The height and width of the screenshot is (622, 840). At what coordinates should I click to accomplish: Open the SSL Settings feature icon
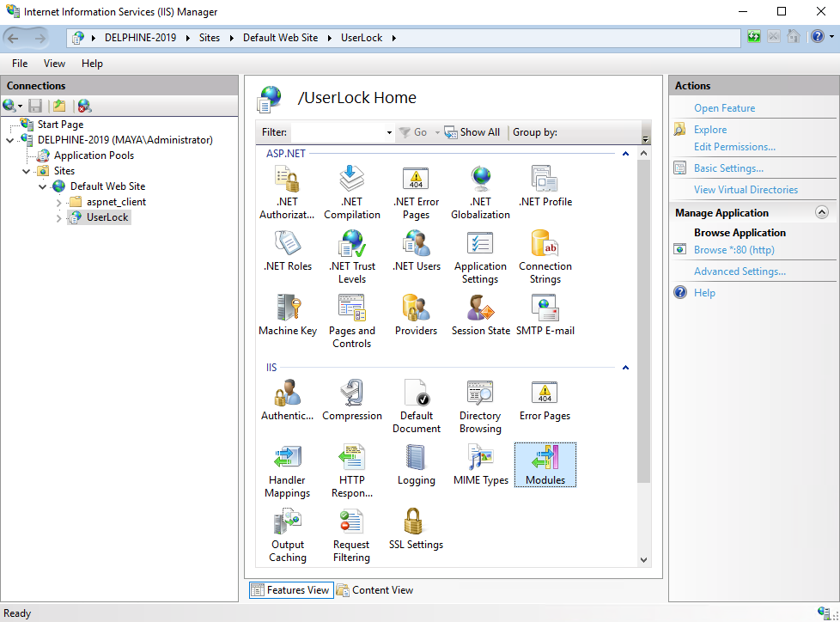[416, 522]
